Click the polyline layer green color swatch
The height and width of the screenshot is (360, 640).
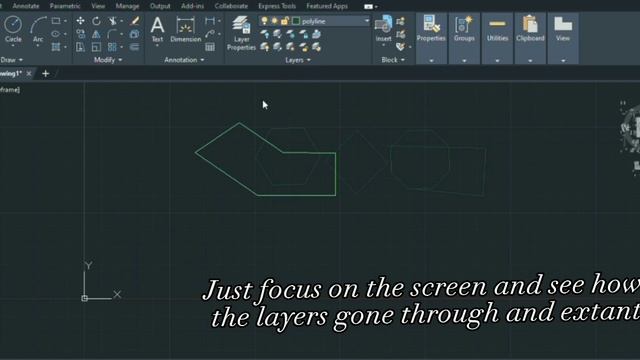296,21
